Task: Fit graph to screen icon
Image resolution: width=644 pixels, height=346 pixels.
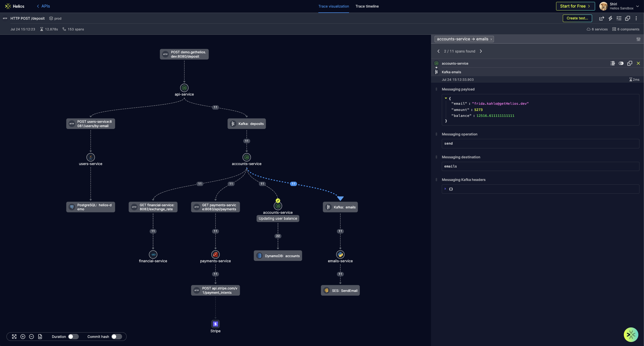Action: tap(14, 337)
